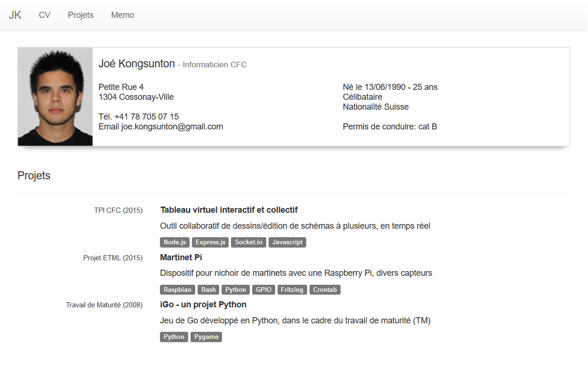Open the CV navigation tab
The width and height of the screenshot is (588, 369).
point(45,15)
